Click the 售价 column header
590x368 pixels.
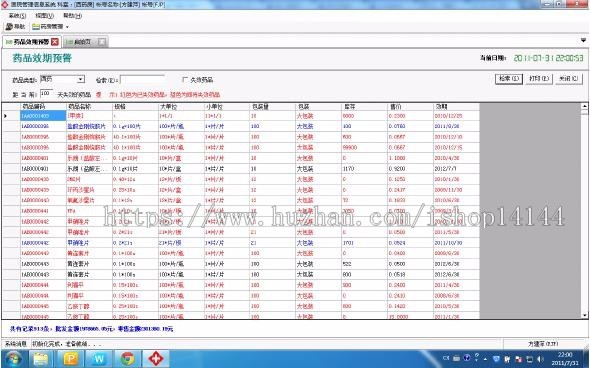(x=411, y=107)
